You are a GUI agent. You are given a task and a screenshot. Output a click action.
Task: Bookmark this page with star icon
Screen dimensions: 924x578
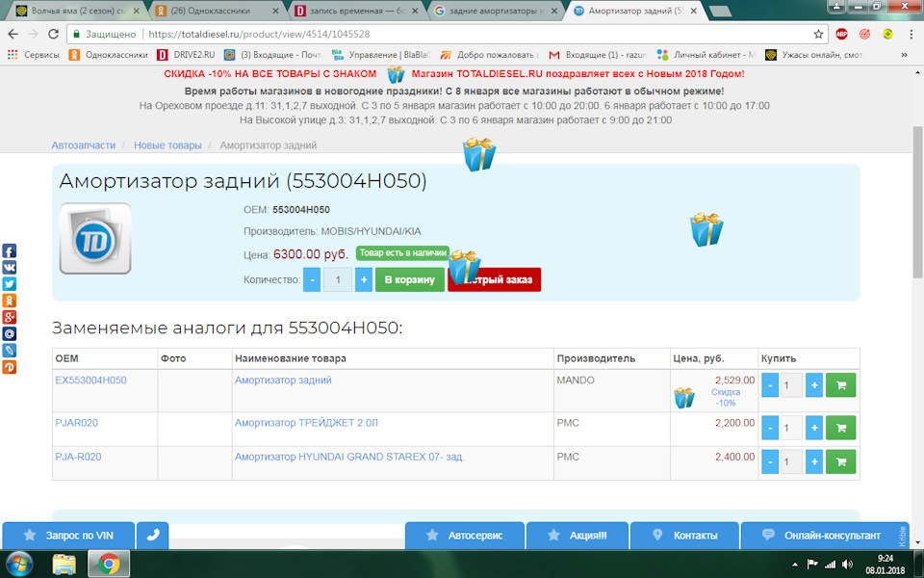[x=818, y=35]
